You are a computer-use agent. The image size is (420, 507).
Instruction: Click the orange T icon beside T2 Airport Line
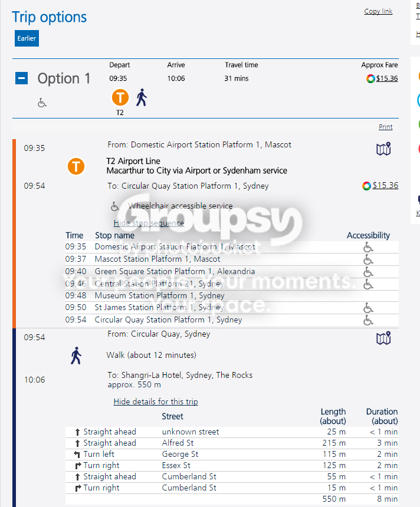(76, 166)
